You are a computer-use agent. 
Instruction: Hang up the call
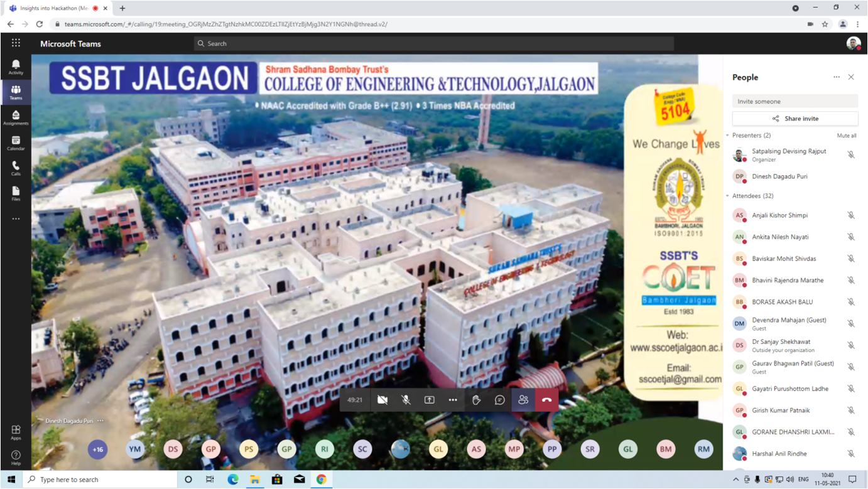click(546, 400)
